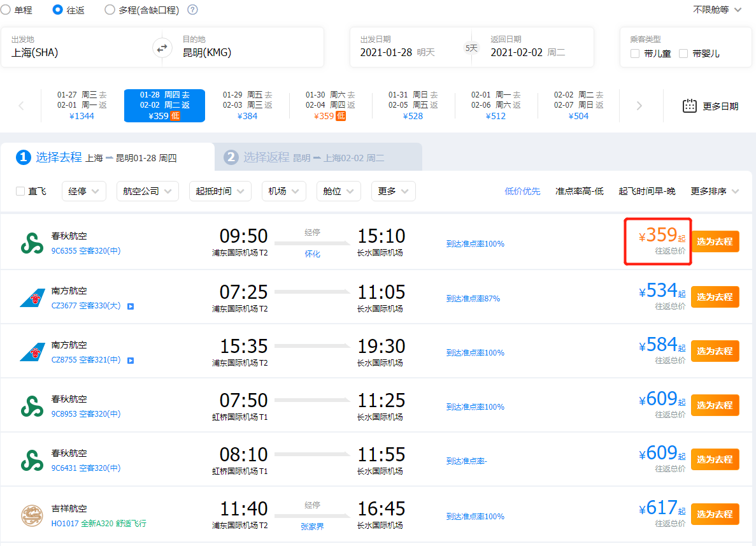Click the video icon next to CZ8755

coord(131,361)
